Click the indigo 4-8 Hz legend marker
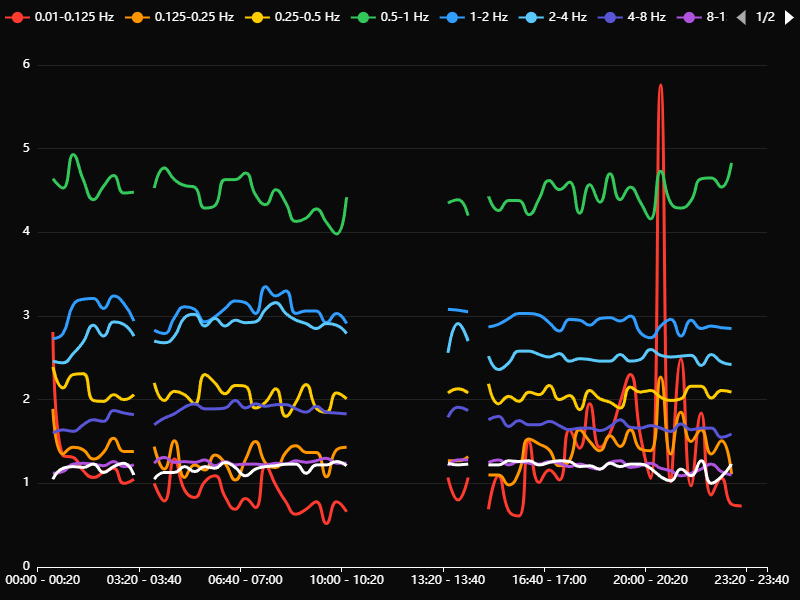The image size is (800, 600). click(611, 18)
